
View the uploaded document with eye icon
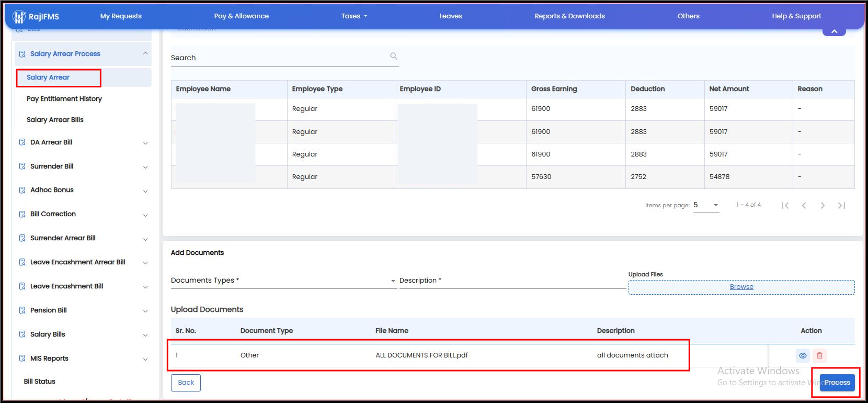tap(803, 355)
